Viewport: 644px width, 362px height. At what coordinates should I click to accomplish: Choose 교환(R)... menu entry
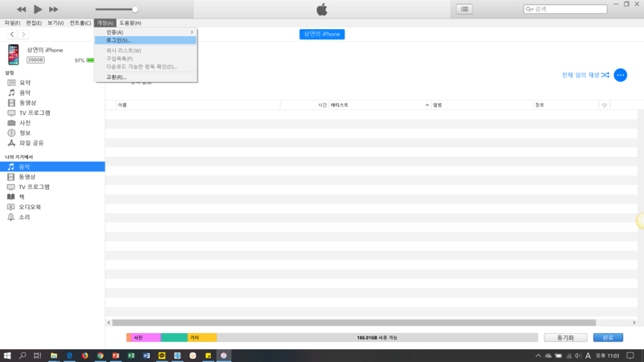146,77
